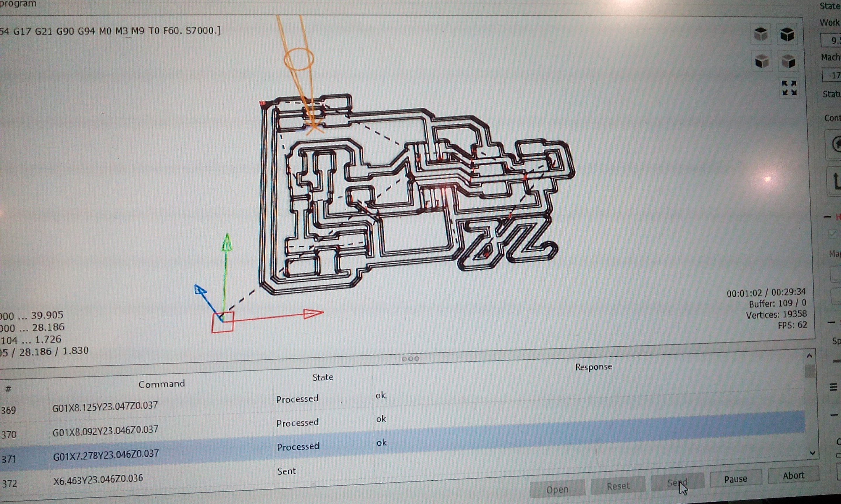Click the Response column header
Screen dimensions: 841x504
pyautogui.click(x=593, y=367)
